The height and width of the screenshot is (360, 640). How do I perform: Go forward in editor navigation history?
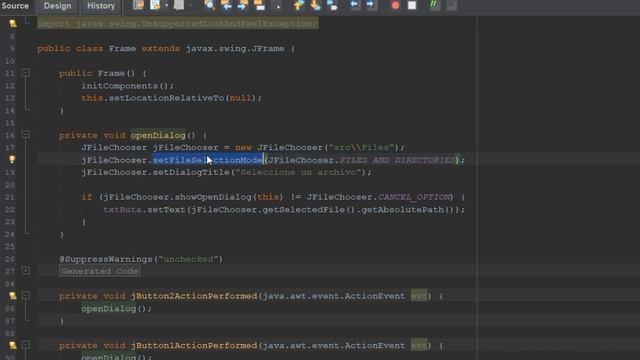point(179,5)
